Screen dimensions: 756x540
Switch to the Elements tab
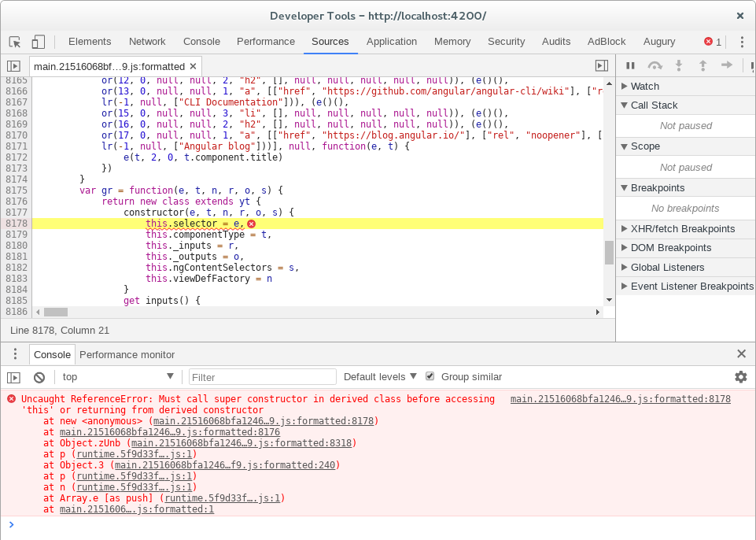pyautogui.click(x=90, y=42)
